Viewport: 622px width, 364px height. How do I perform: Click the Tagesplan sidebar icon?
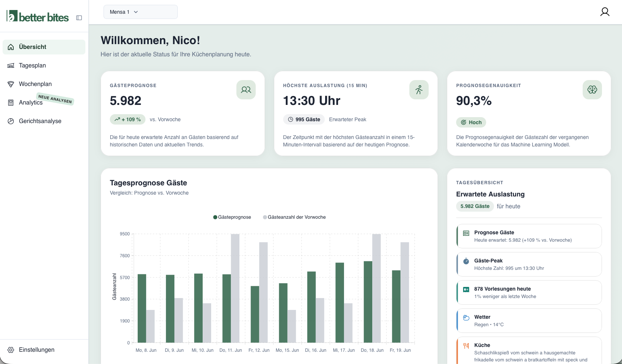click(11, 66)
